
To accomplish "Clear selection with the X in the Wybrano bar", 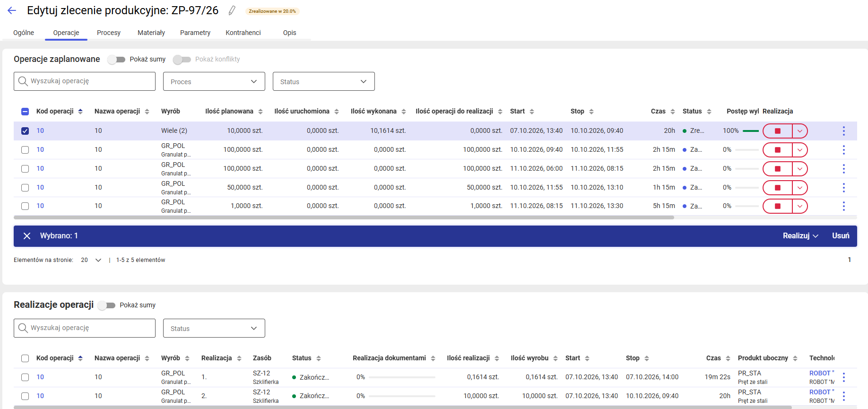I will tap(27, 236).
